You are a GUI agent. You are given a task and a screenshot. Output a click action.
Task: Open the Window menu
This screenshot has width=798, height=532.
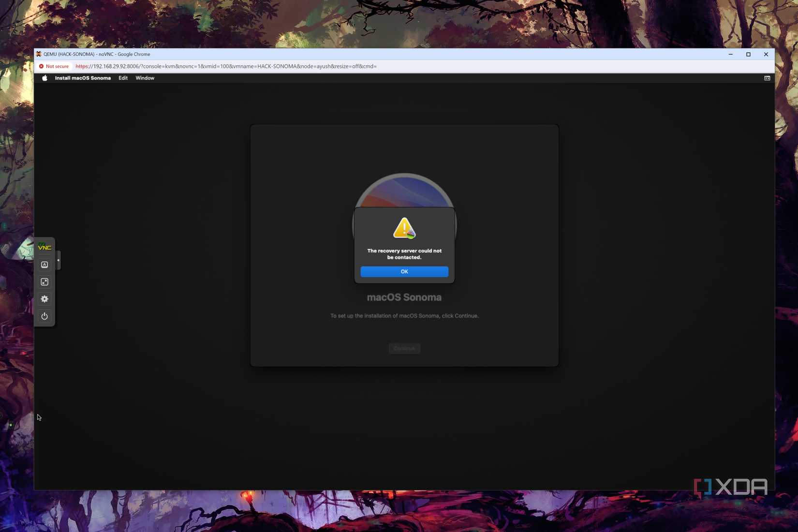tap(145, 78)
